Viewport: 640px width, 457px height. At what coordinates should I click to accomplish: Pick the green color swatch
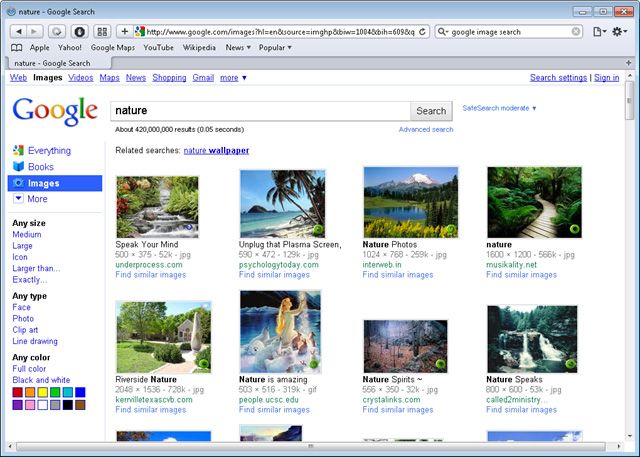point(55,393)
